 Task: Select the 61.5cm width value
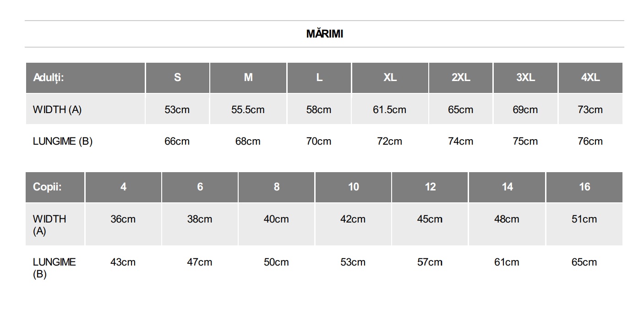389,109
